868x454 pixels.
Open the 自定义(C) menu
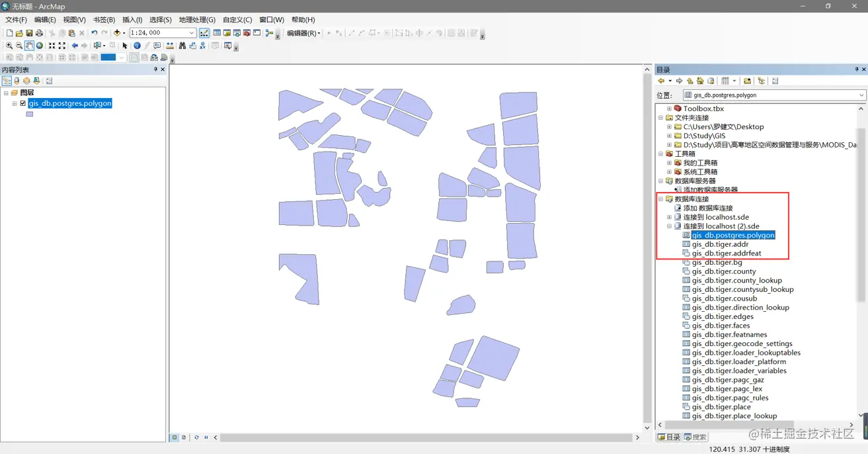(x=237, y=20)
